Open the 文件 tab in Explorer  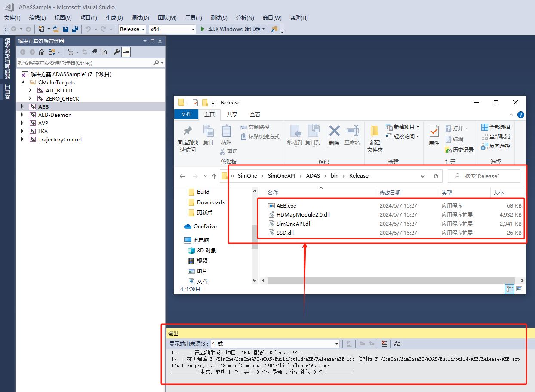[186, 114]
